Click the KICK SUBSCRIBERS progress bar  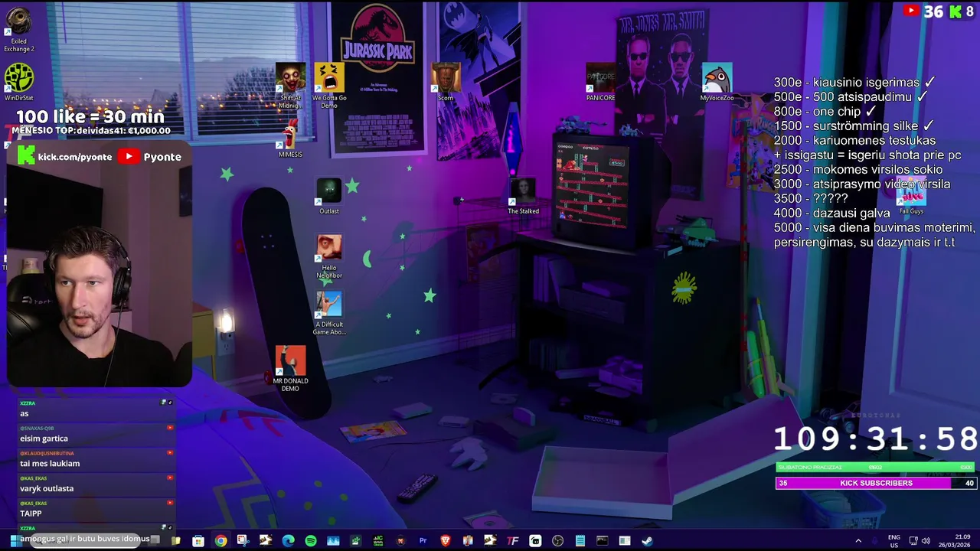(x=876, y=483)
